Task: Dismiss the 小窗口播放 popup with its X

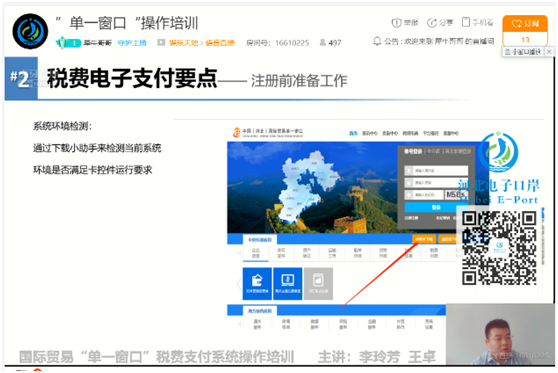Action: click(x=549, y=52)
